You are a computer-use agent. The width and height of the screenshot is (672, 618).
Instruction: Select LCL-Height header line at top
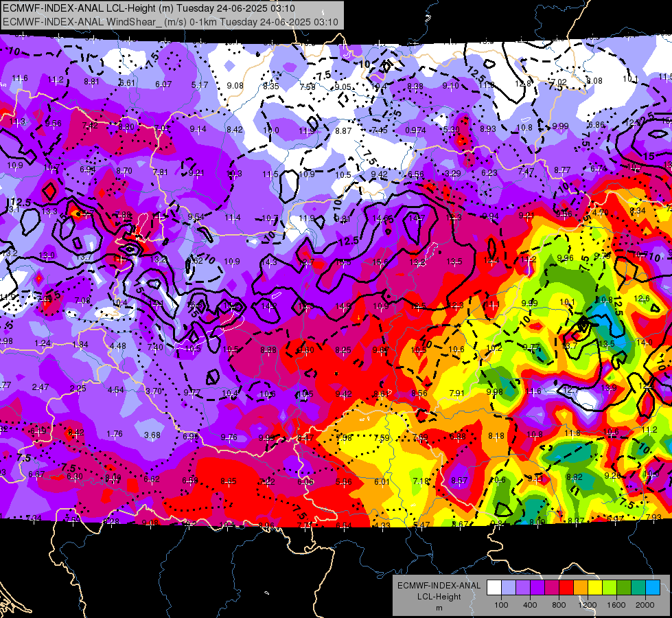(149, 8)
